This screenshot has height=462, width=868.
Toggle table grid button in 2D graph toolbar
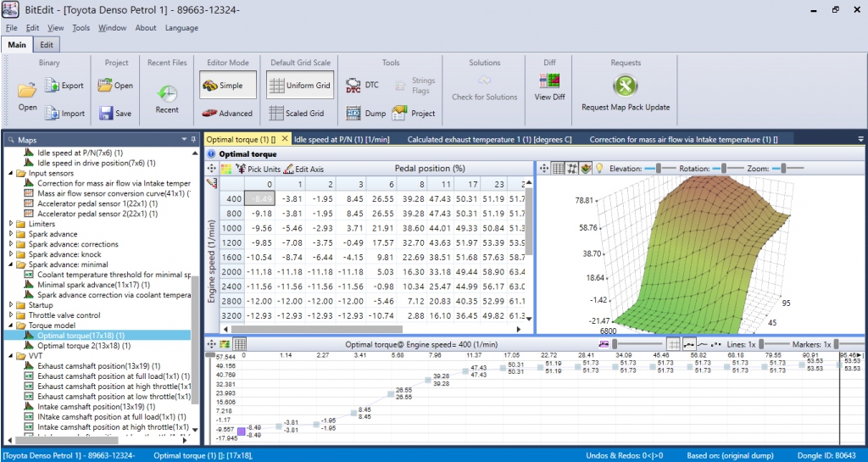240,344
